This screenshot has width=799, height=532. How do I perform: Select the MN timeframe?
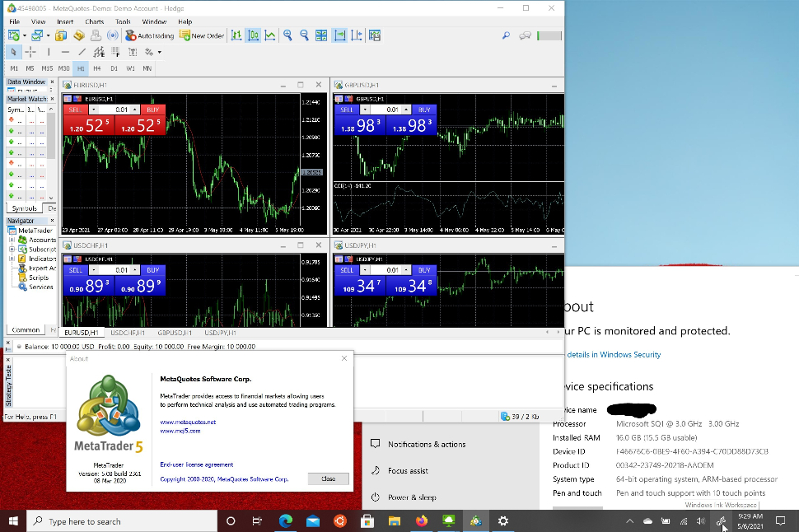(x=147, y=68)
